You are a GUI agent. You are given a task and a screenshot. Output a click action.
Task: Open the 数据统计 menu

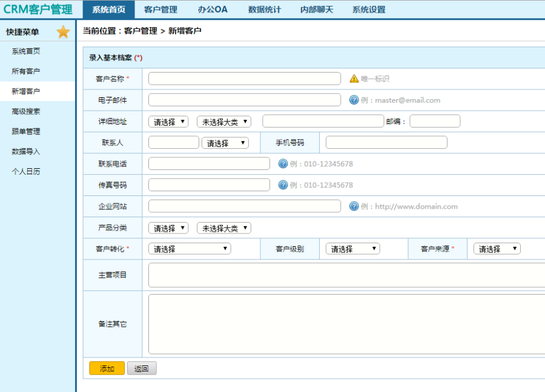coord(263,9)
